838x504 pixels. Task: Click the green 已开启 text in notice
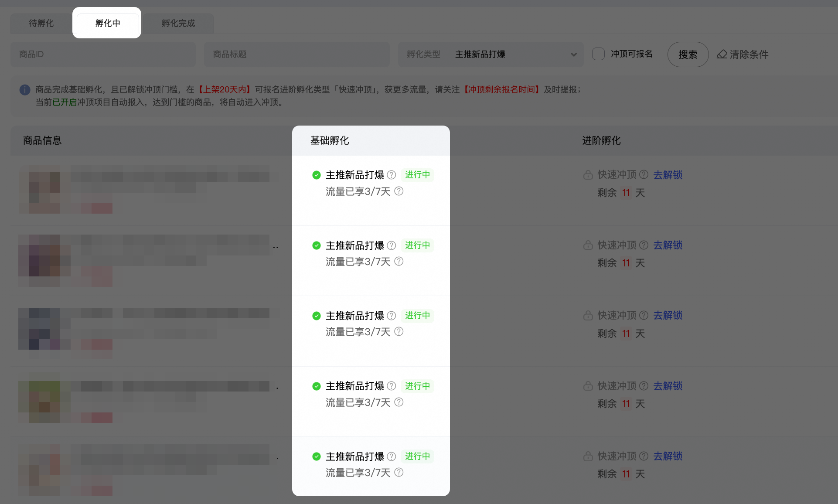[65, 102]
